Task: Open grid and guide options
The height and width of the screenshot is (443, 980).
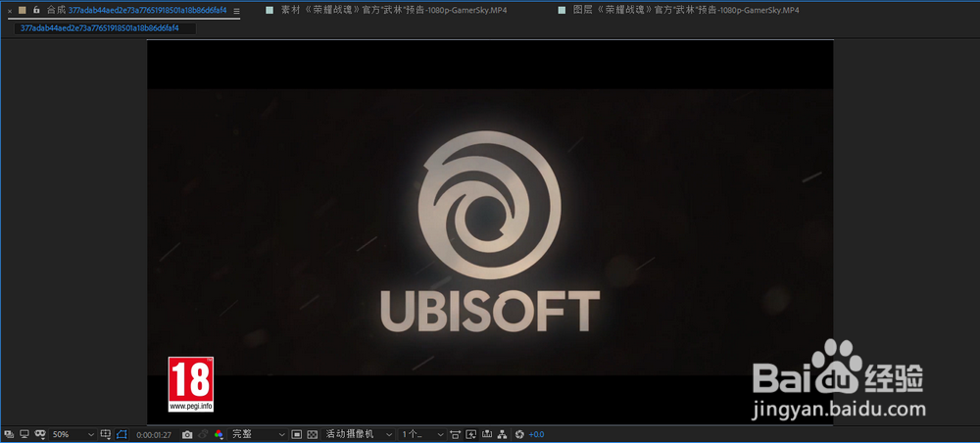Action: (106, 433)
